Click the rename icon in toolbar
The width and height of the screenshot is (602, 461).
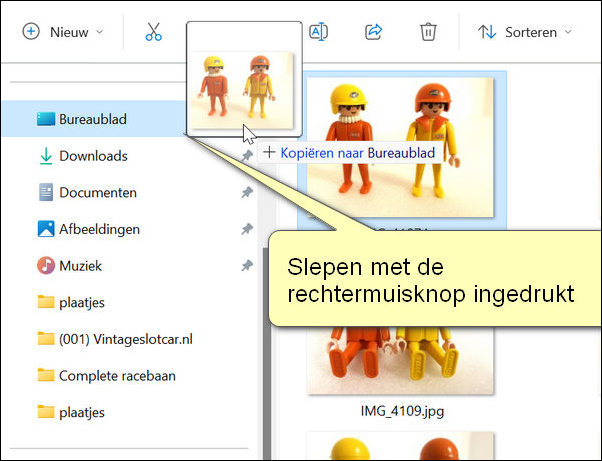318,32
